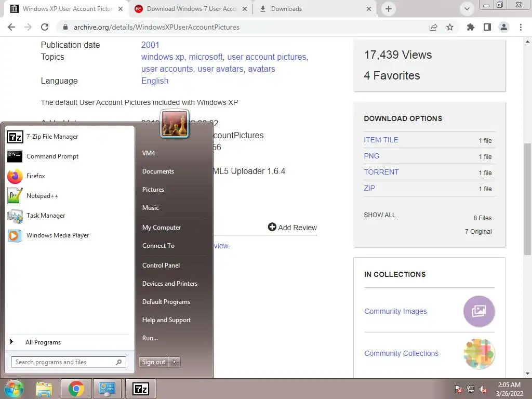The image size is (532, 399).
Task: Click the Search programs and files box
Action: 68,362
